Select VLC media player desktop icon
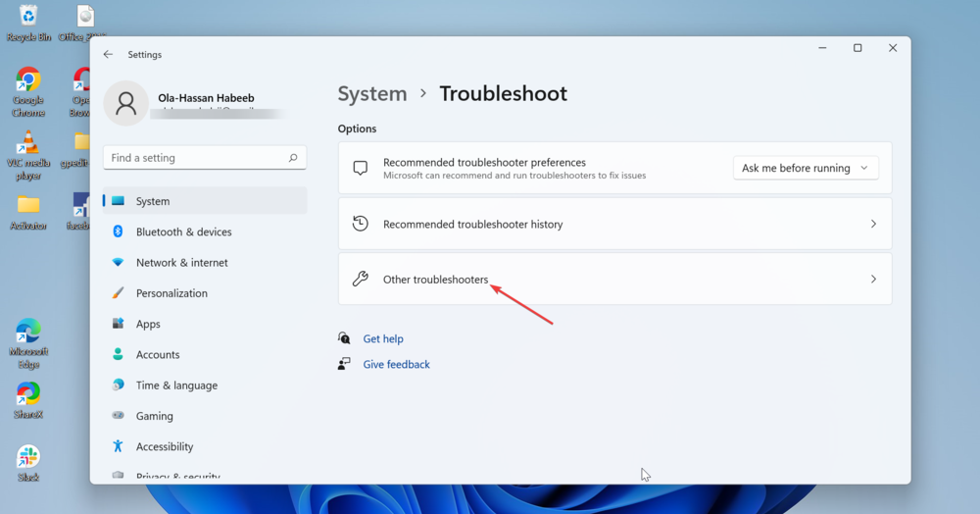The image size is (980, 514). point(28,155)
